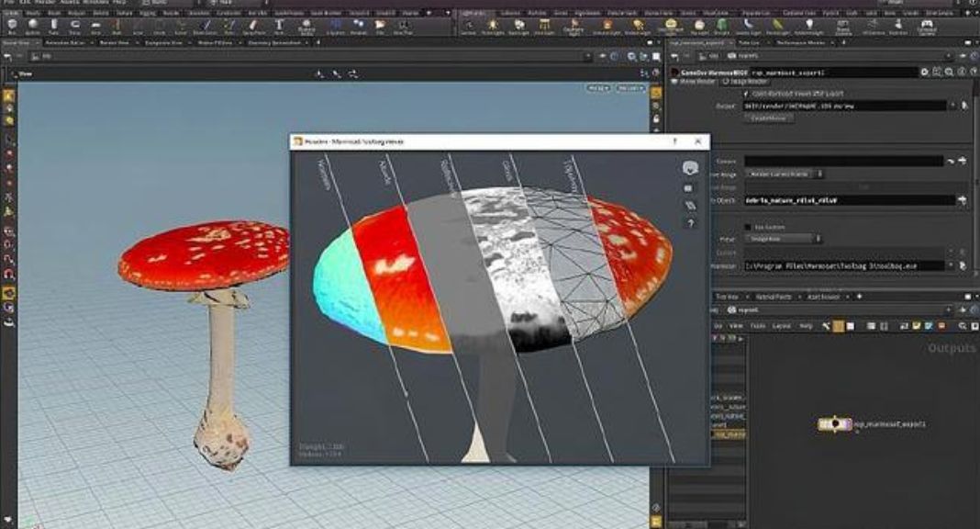The height and width of the screenshot is (529, 980).
Task: Open the Preset dropdown in parameters
Action: [x=783, y=239]
